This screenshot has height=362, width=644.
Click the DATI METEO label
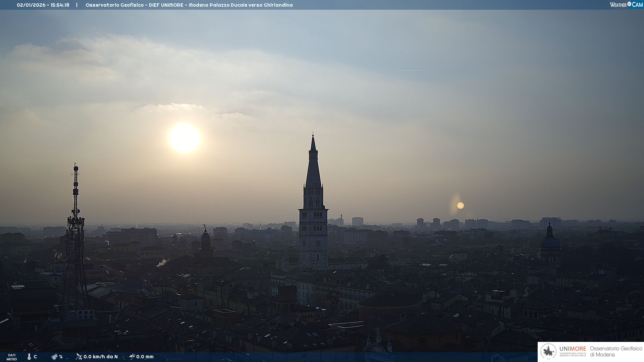(12, 357)
